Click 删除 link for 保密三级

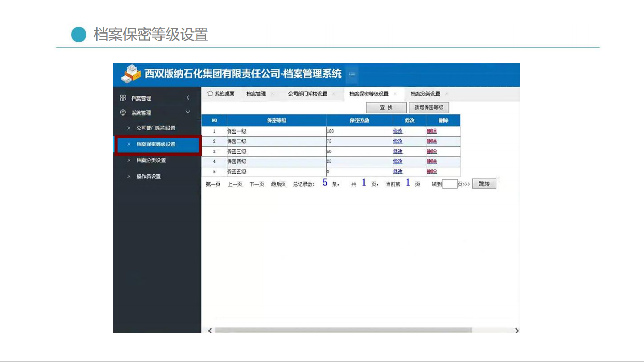432,152
